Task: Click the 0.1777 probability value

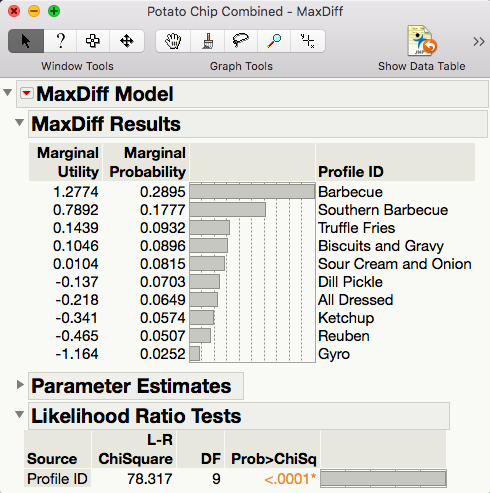Action: [163, 210]
